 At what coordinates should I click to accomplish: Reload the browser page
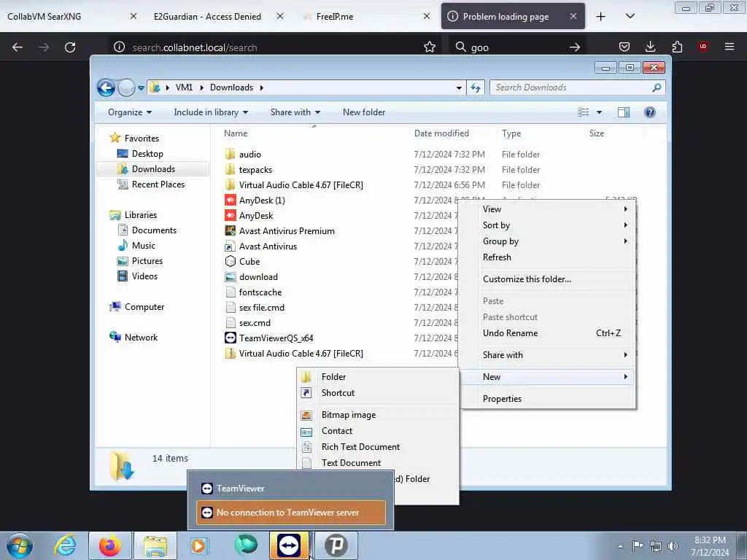point(70,47)
